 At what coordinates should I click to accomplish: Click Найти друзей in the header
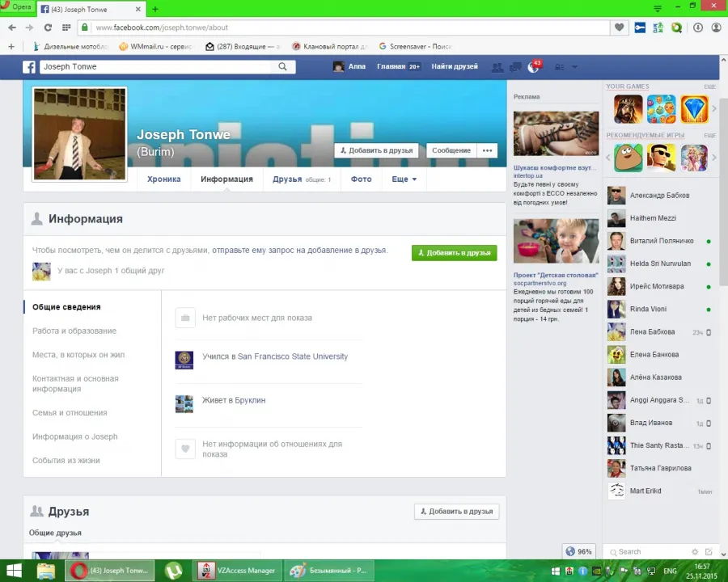pyautogui.click(x=455, y=66)
